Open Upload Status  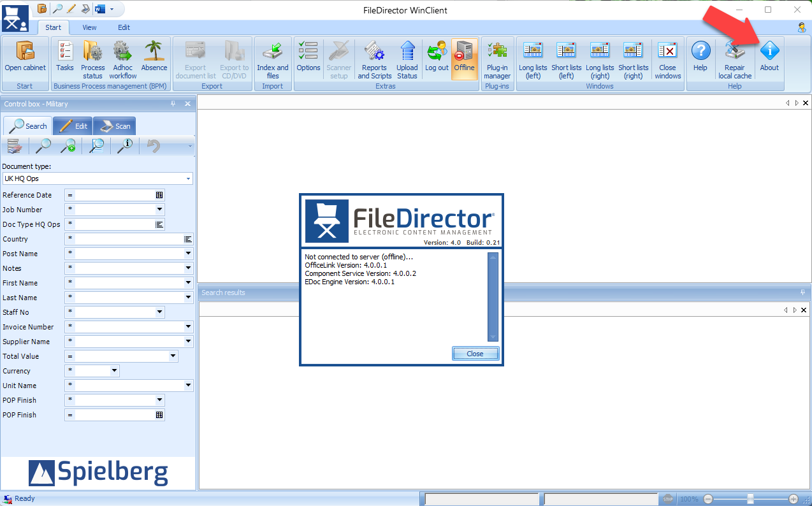(407, 59)
